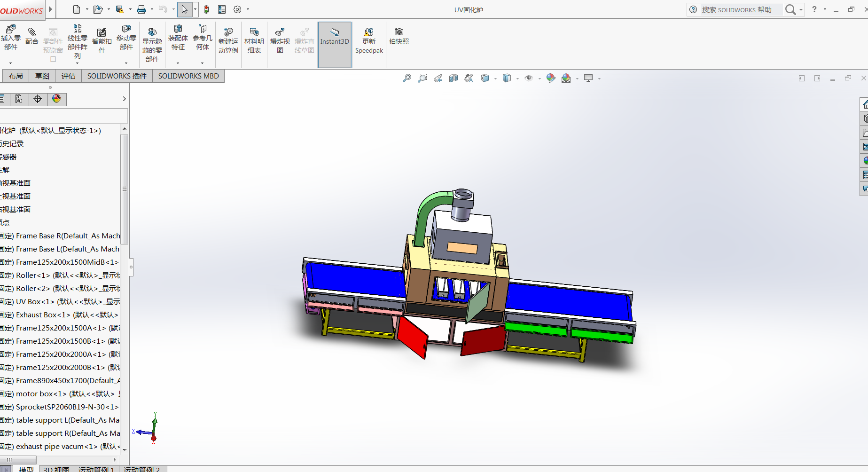
Task: Open the DimXpert crosshair manager tab
Action: point(38,99)
